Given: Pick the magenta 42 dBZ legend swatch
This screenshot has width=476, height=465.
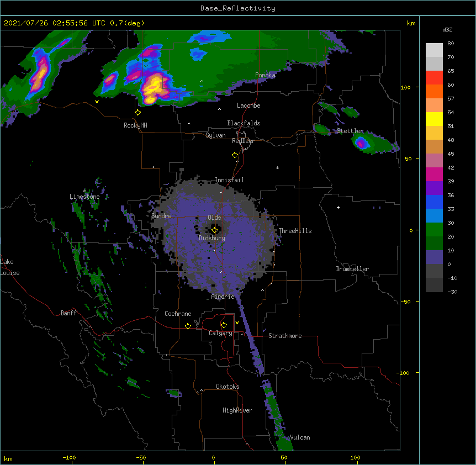Looking at the screenshot, I should pyautogui.click(x=434, y=174).
